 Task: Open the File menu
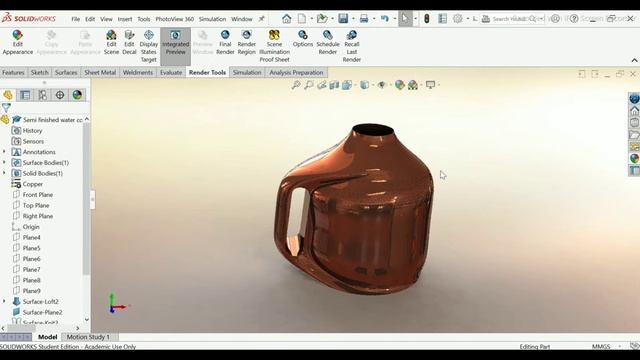(76, 19)
